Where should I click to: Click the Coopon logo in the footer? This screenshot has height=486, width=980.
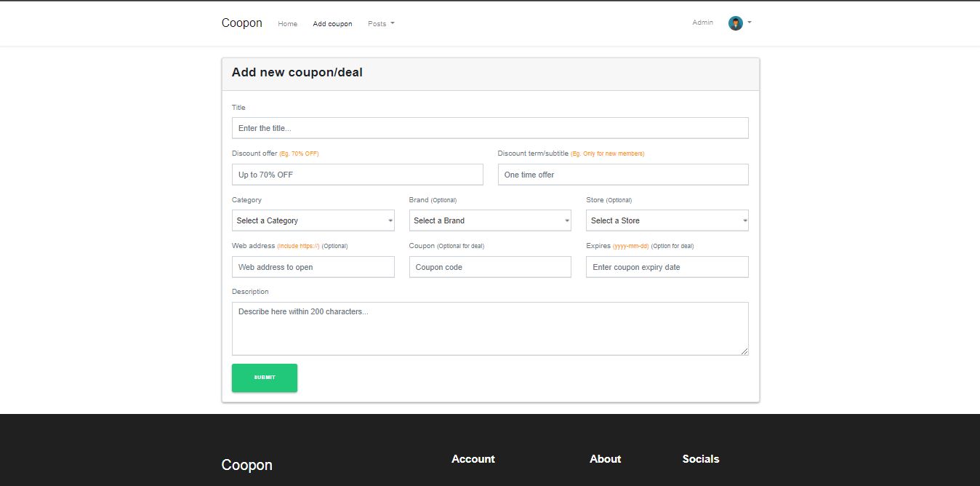pos(246,465)
